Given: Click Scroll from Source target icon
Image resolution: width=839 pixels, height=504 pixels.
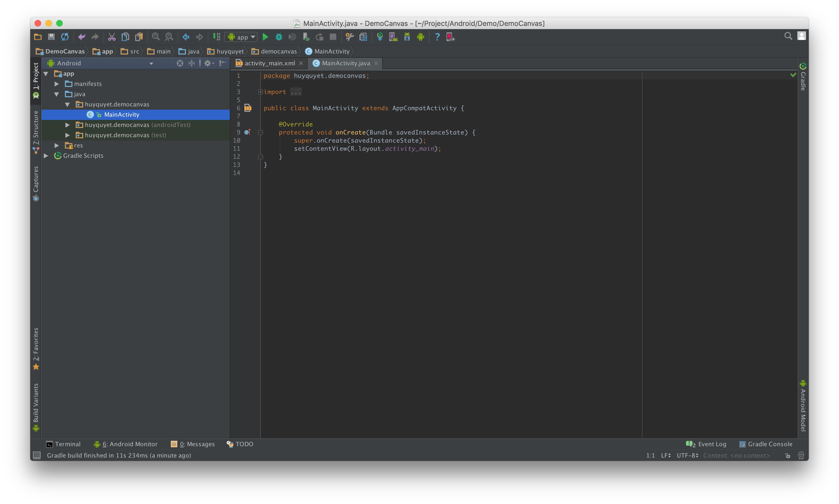Looking at the screenshot, I should click(180, 63).
